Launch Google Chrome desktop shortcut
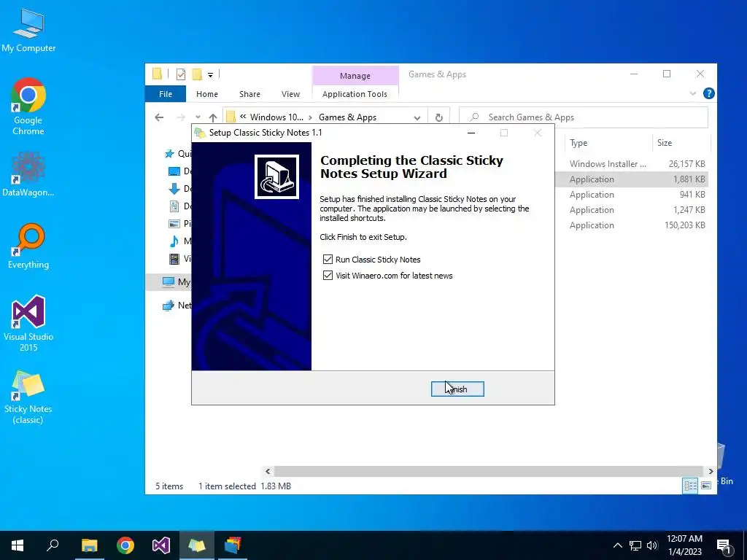Viewport: 747px width, 560px height. (28, 106)
